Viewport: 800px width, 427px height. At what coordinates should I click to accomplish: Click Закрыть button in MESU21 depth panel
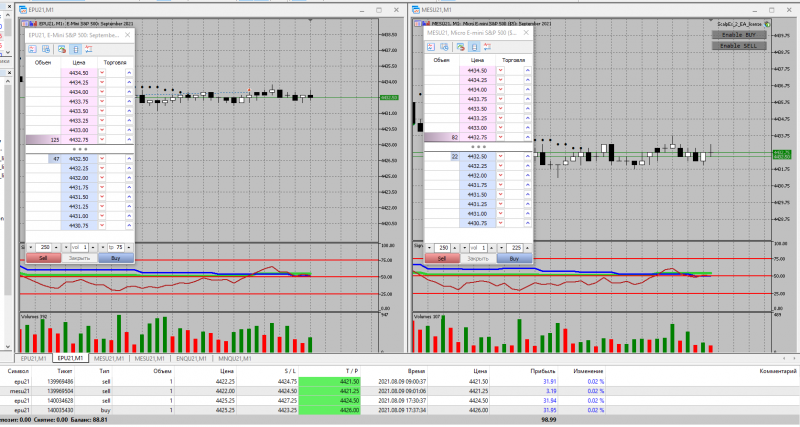(478, 259)
